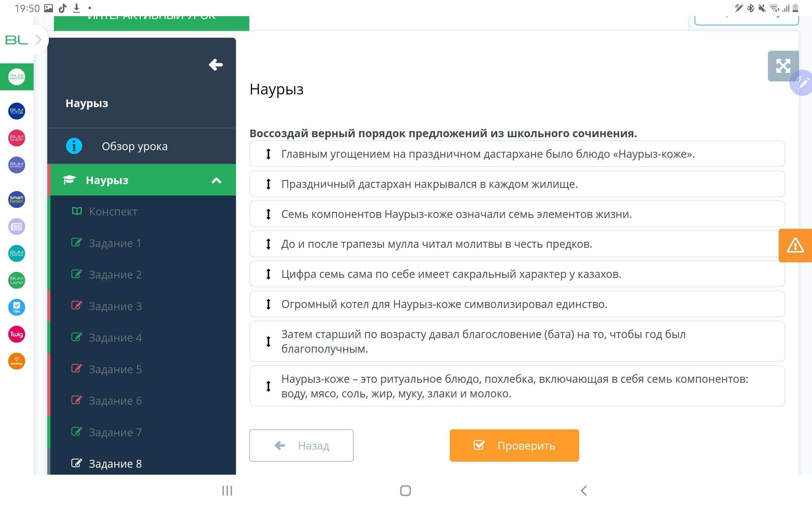
Task: Go to Задание 8
Action: click(115, 463)
